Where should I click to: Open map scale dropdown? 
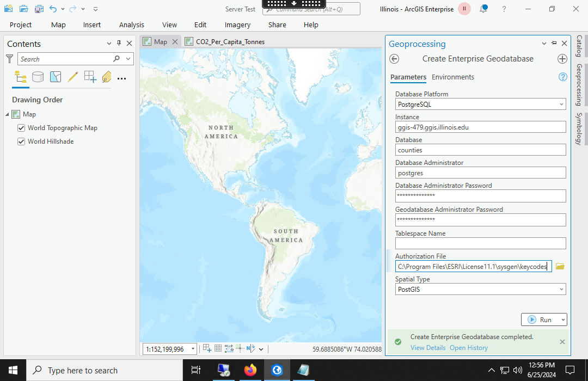tap(193, 349)
